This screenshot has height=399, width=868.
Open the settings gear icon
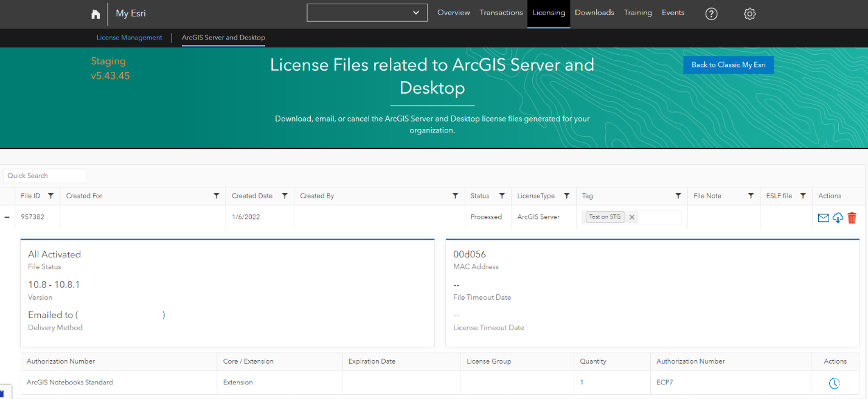coord(749,13)
